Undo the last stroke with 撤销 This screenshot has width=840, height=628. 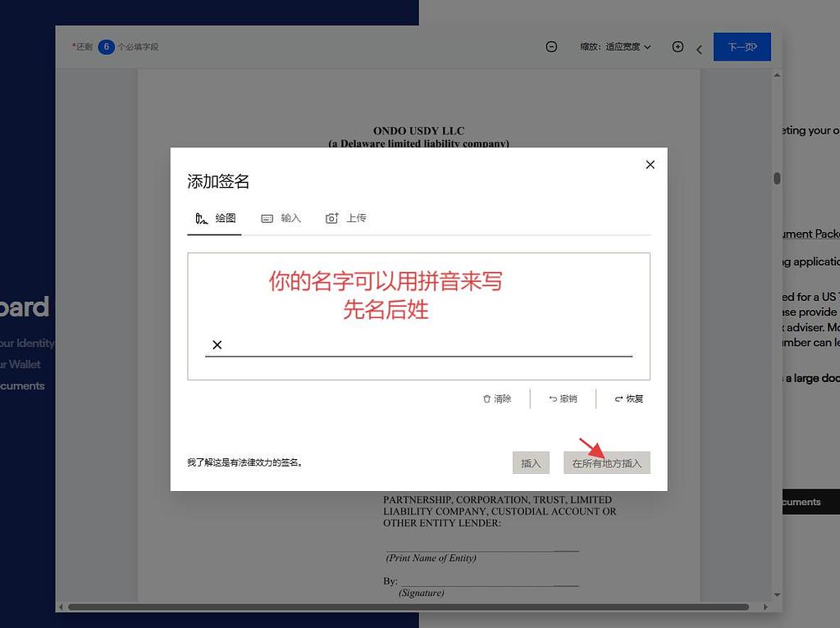coord(563,398)
